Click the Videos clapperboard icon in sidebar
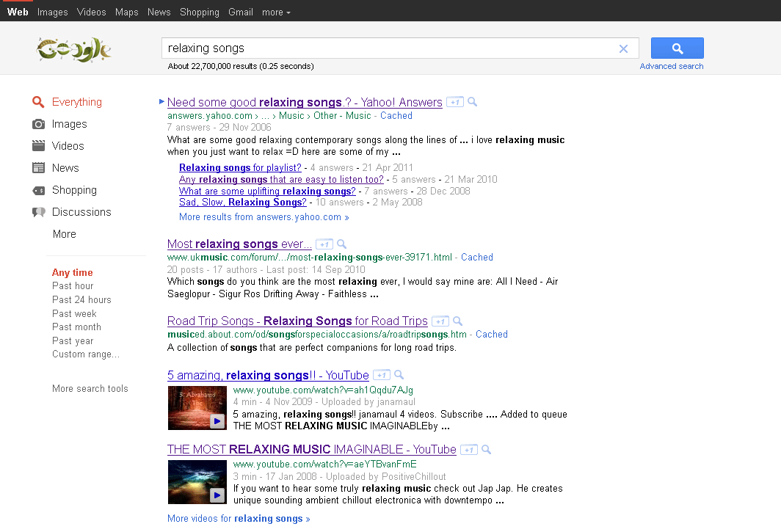 38,146
